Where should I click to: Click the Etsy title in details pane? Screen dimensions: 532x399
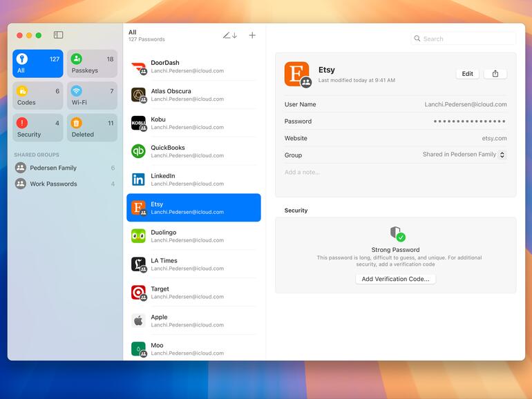pos(326,70)
